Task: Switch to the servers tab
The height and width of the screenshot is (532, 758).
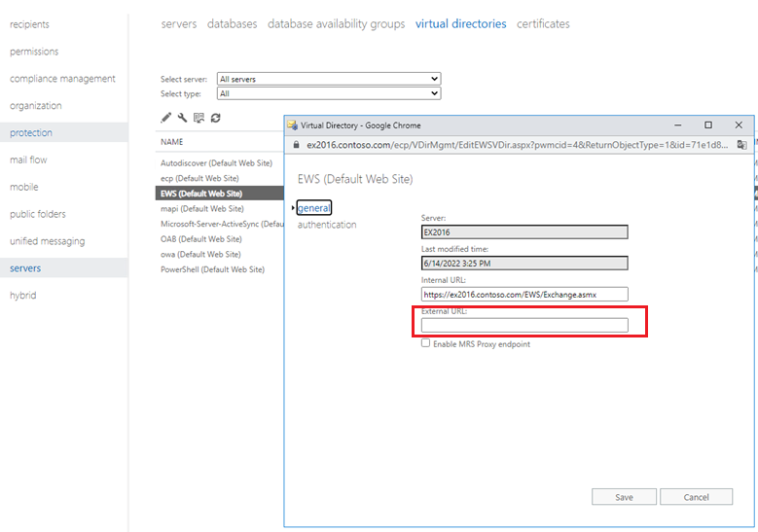Action: pos(179,23)
